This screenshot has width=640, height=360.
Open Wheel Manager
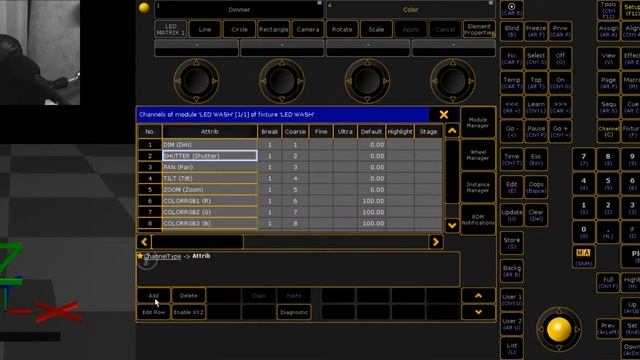point(478,155)
